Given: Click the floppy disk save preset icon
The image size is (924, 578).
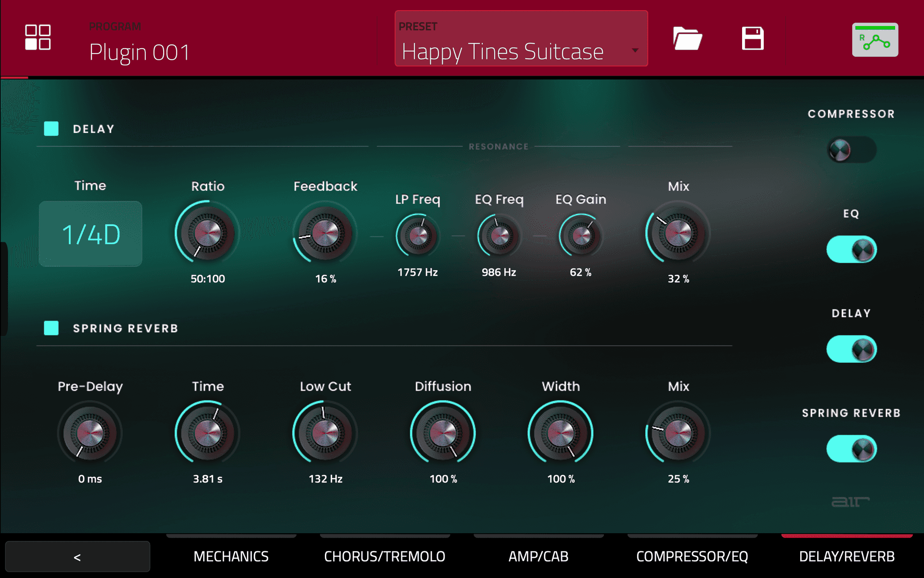Looking at the screenshot, I should click(x=752, y=39).
